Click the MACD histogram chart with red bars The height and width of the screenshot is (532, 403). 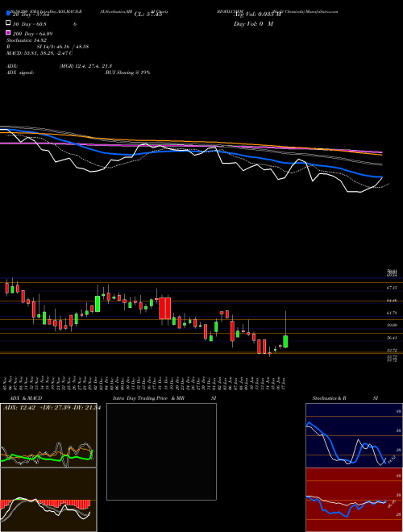(48, 500)
